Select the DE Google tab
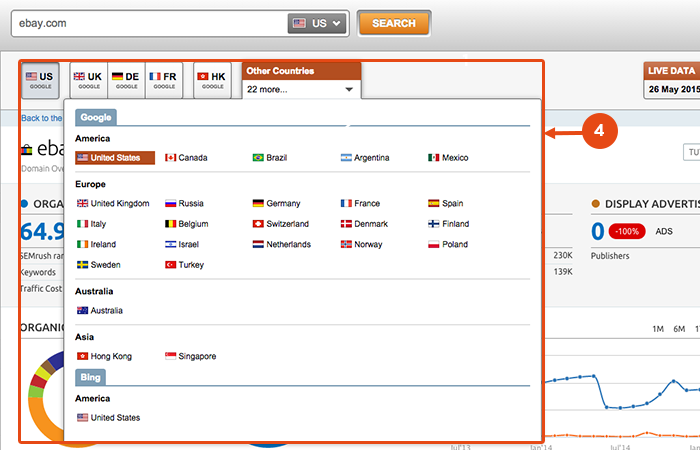 (x=126, y=80)
